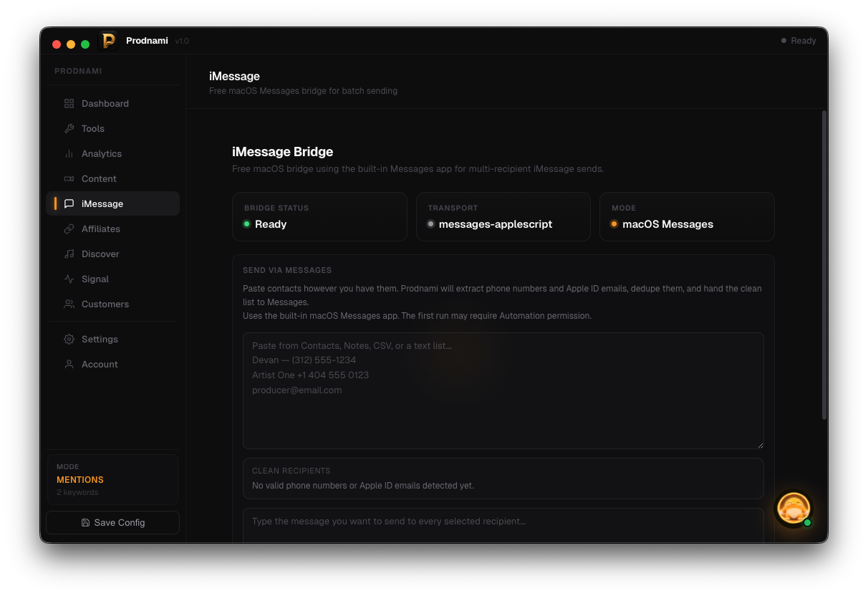Open the Dashboard page
This screenshot has height=596, width=868.
(x=112, y=104)
